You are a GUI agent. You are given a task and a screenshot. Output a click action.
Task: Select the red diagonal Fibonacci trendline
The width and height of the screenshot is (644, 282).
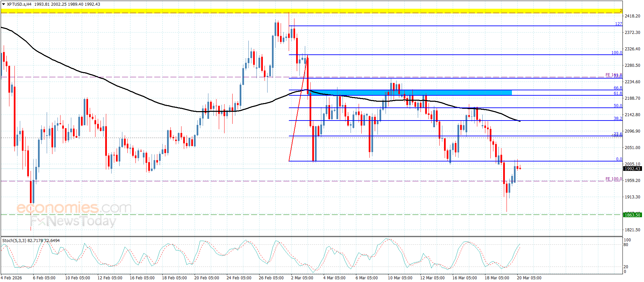[298, 108]
